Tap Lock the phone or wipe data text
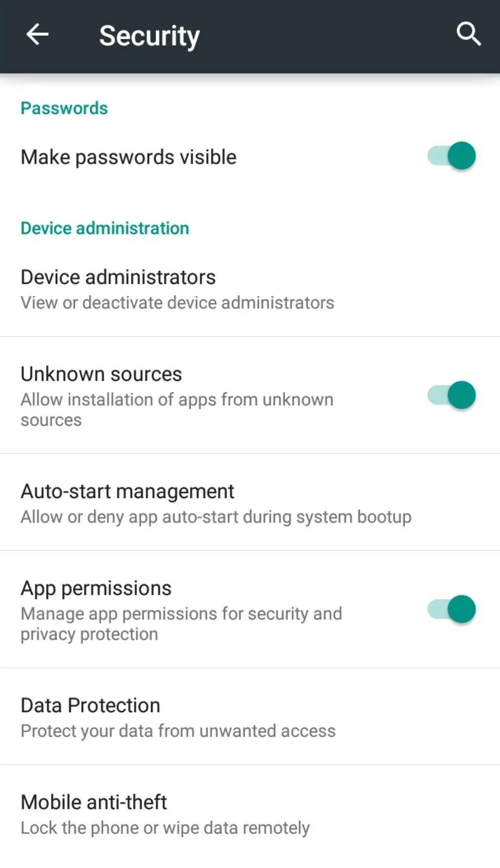The width and height of the screenshot is (500, 868). 165,827
